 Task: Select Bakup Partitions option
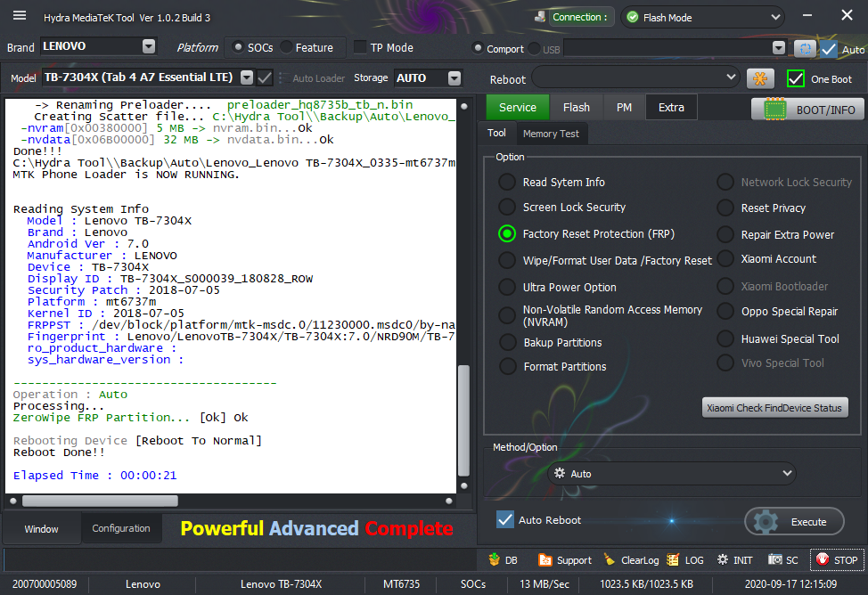(x=508, y=342)
